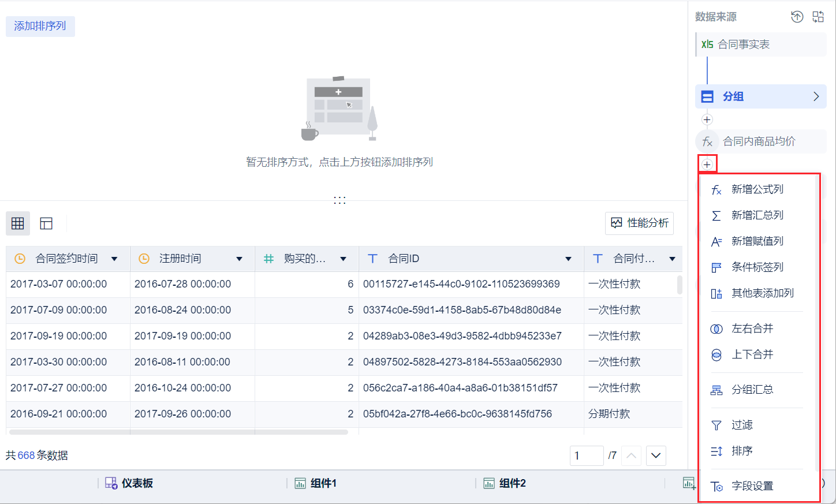Viewport: 836px width, 504px height.
Task: Choose 条件标签列 from the menu
Action: pos(757,267)
